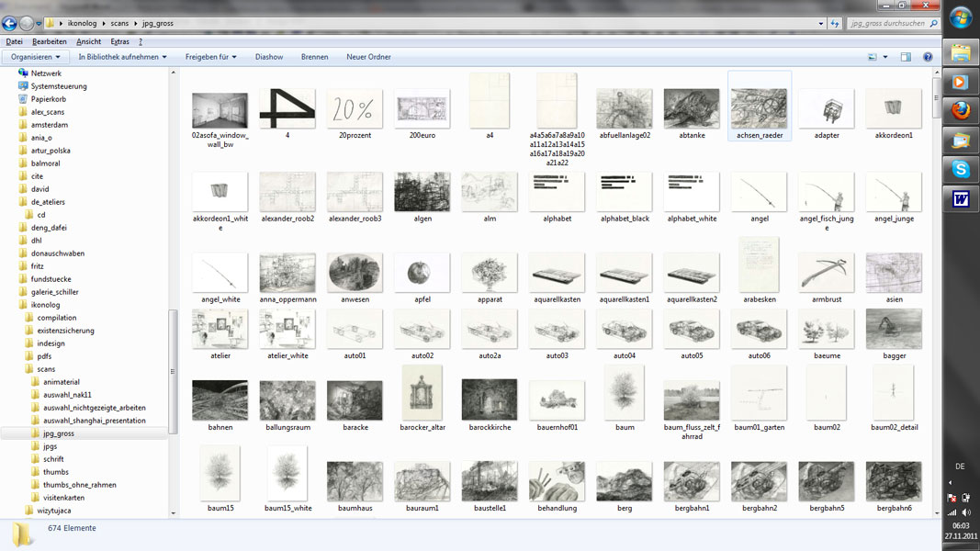Viewport: 980px width, 551px height.
Task: Click the refresh icon beside address bar
Action: click(835, 23)
